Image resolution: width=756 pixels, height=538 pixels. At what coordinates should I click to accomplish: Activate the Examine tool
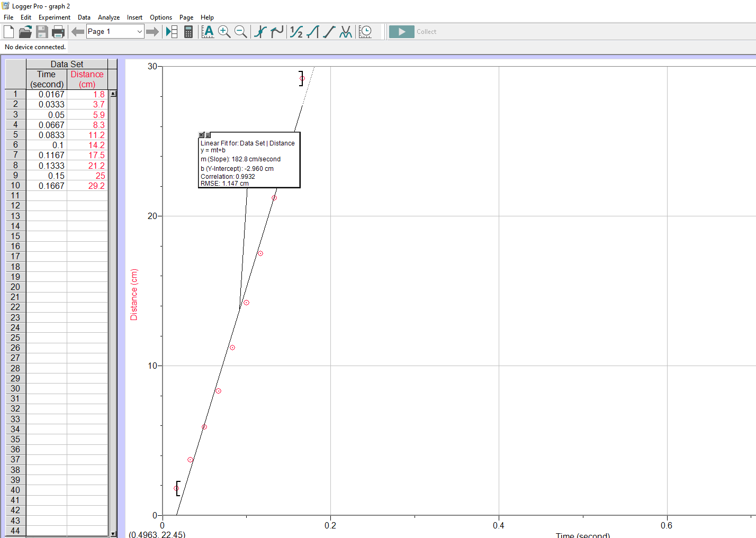click(260, 32)
